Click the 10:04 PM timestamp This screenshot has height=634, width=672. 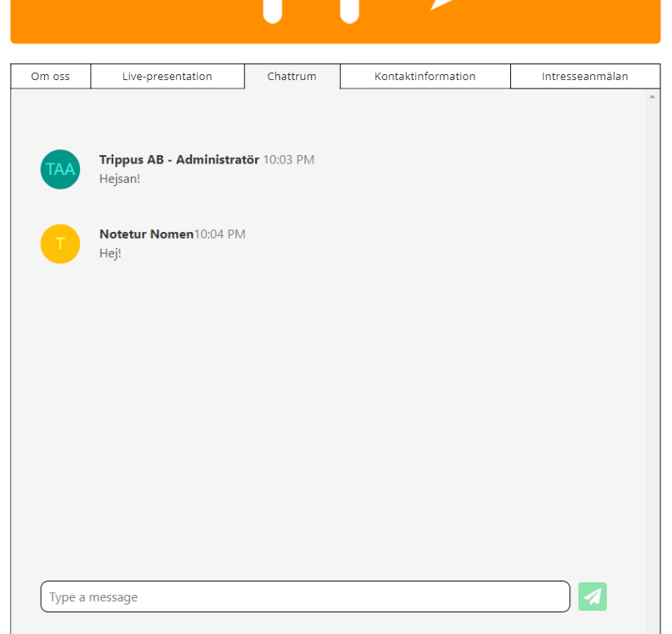pyautogui.click(x=220, y=234)
